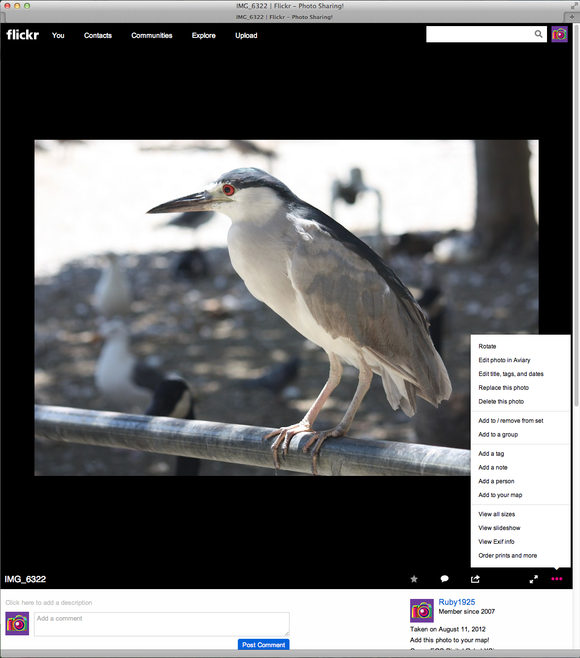Go home via flickr logo
580x658 pixels.
coord(23,34)
